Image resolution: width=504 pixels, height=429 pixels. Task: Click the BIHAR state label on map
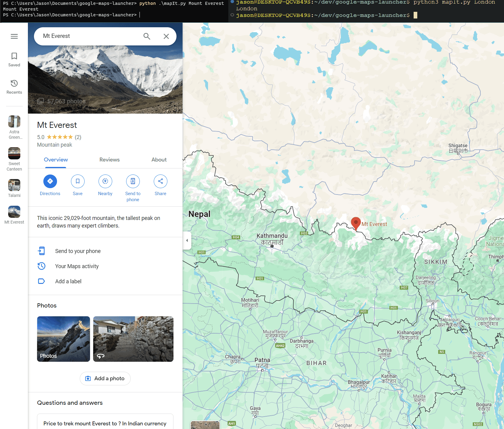[317, 363]
